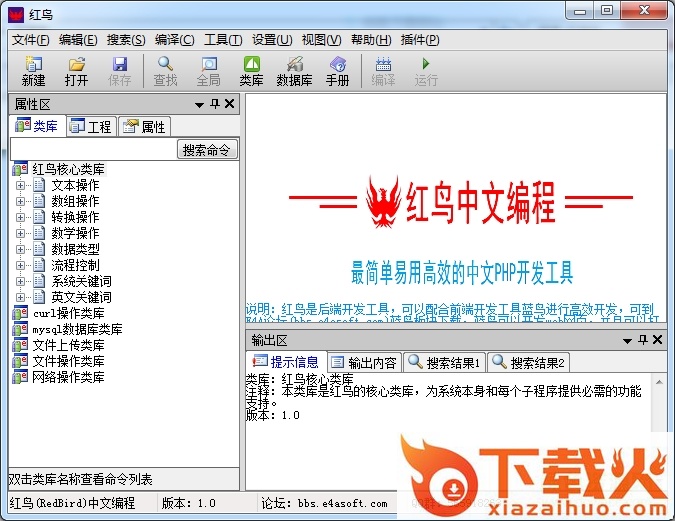Expand the 数据类型 tree node

20,249
